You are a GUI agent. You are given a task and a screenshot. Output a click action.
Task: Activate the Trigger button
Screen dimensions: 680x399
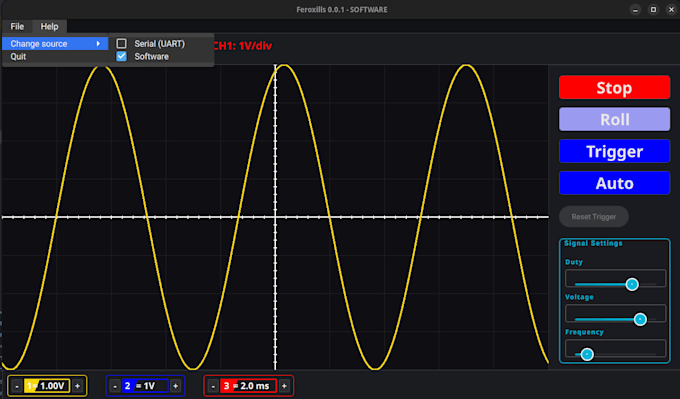(x=615, y=151)
